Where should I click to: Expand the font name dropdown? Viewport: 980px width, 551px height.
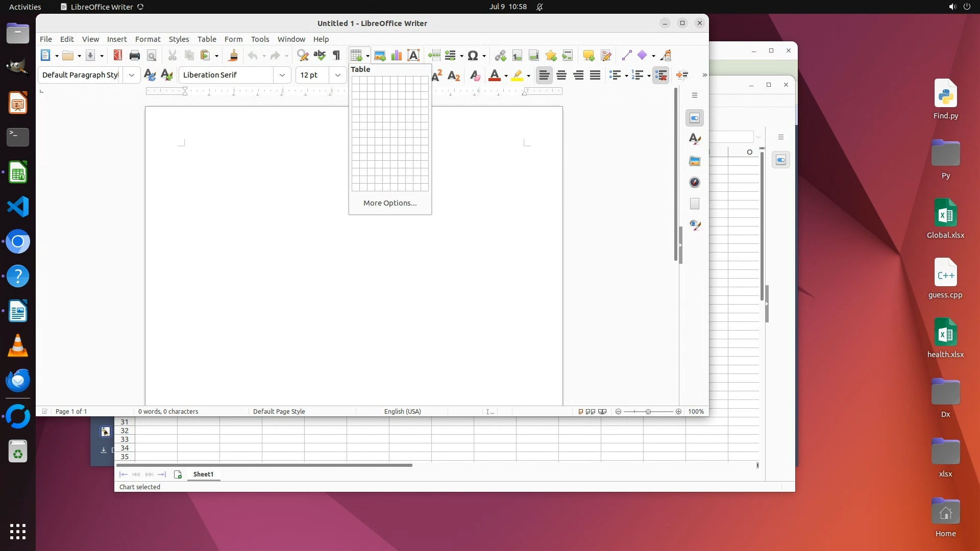[x=282, y=75]
